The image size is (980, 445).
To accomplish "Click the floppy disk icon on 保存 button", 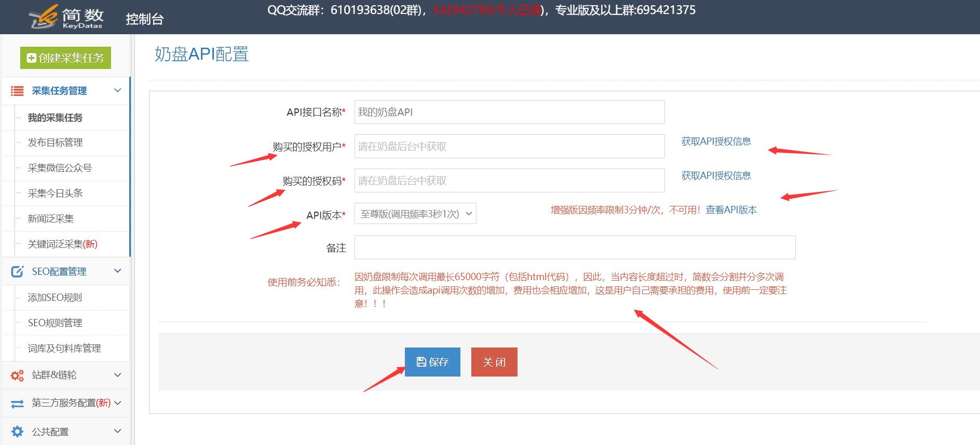I will coord(421,362).
